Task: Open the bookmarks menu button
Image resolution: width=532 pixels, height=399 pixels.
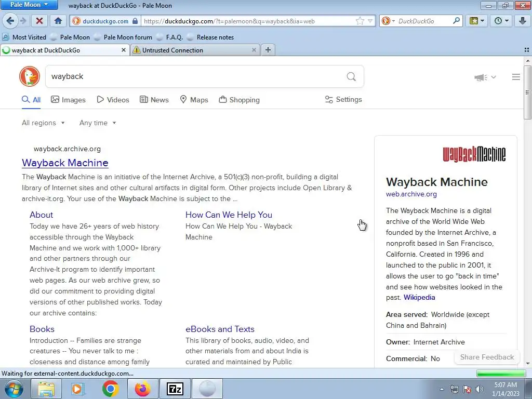Action: coord(477,21)
